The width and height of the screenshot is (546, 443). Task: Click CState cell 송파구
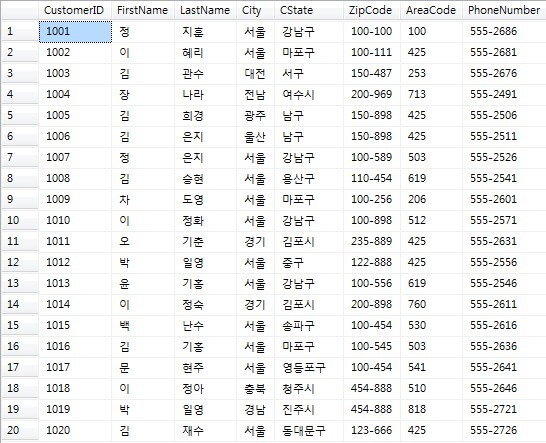(x=309, y=325)
